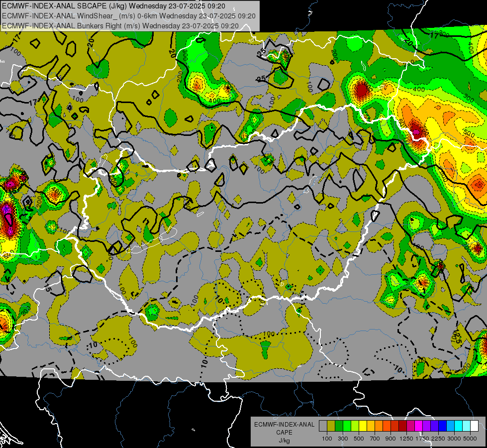Click the gray swatch in the CAPE legend
This screenshot has width=487, height=448.
[x=323, y=426]
